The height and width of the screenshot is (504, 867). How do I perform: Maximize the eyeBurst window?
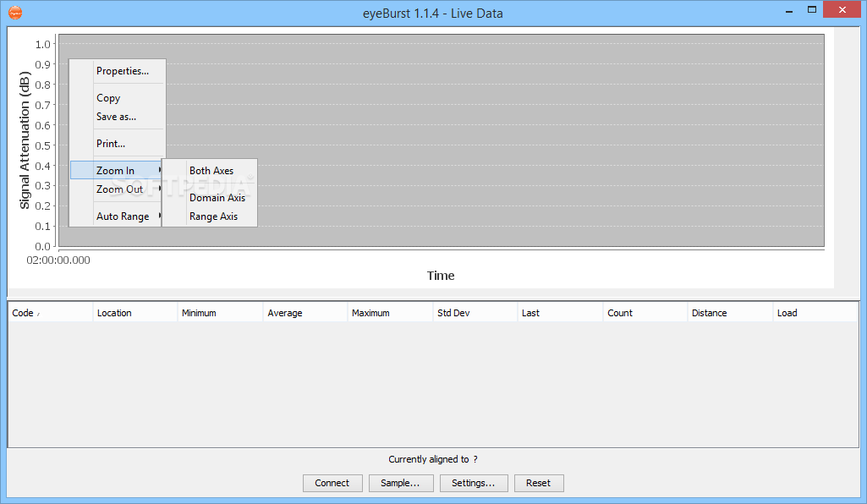[x=812, y=10]
